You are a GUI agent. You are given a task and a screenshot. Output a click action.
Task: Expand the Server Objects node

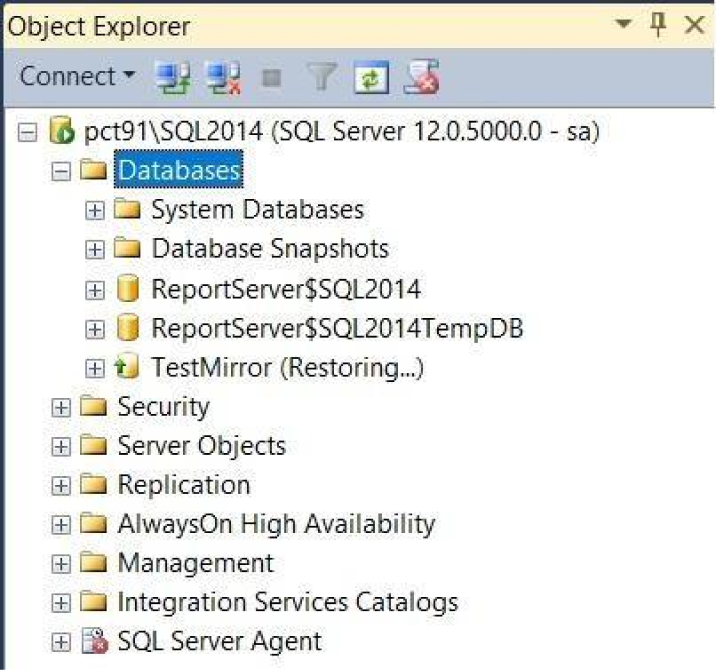click(x=61, y=447)
